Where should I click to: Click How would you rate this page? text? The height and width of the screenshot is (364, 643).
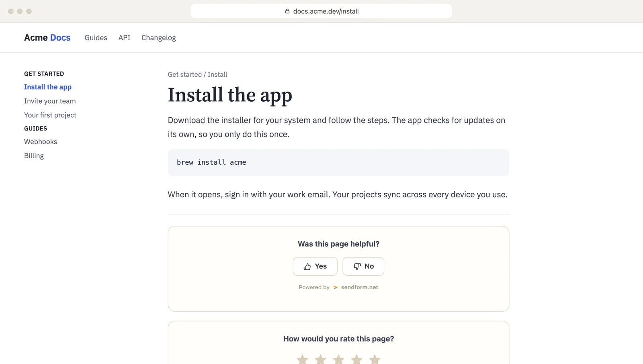pos(338,339)
